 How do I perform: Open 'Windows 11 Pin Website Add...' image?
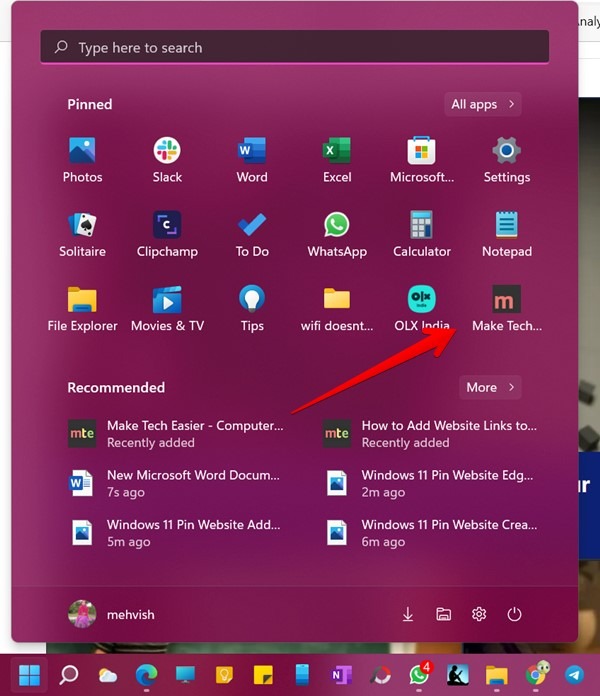pyautogui.click(x=176, y=533)
